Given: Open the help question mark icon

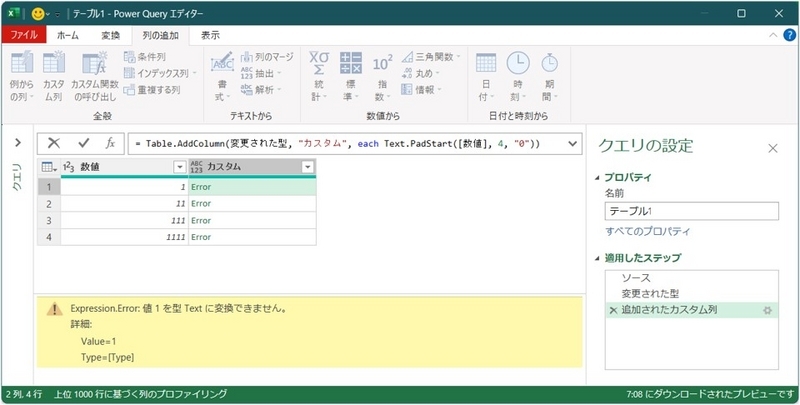Looking at the screenshot, I should click(789, 35).
